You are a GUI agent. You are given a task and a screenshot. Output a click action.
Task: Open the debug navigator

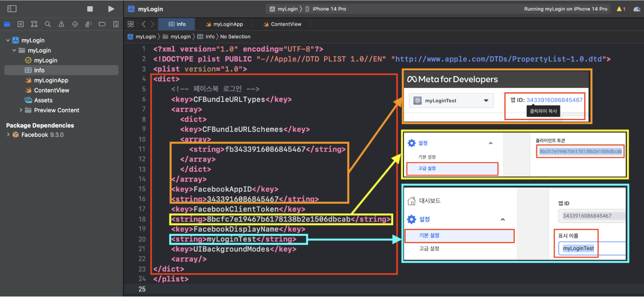pyautogui.click(x=89, y=24)
